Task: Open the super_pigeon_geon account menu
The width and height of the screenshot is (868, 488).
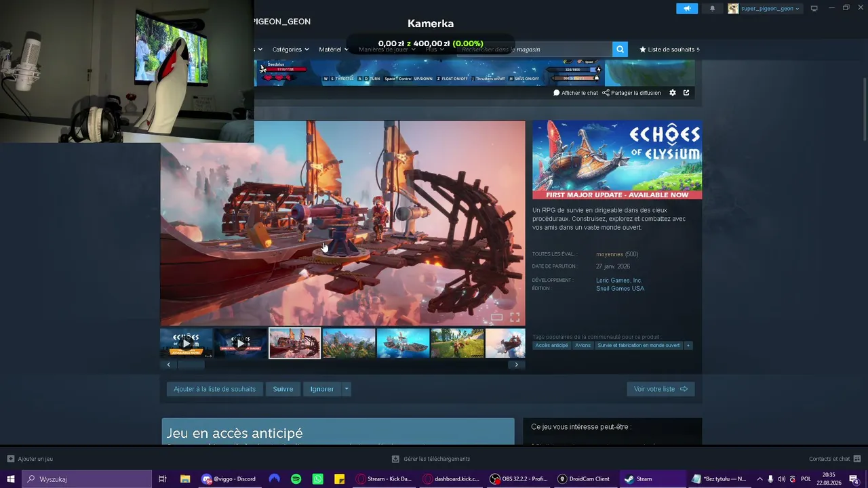Action: tap(764, 9)
